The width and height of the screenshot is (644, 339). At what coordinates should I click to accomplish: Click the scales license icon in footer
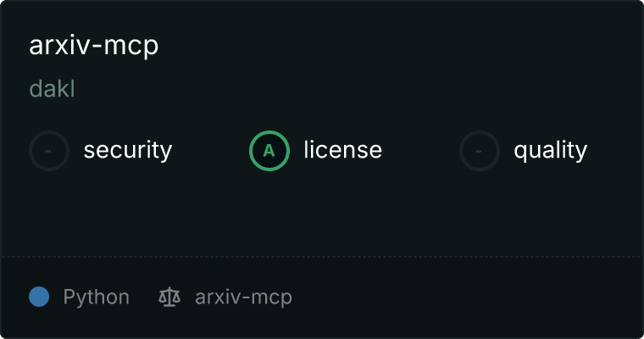click(x=169, y=297)
